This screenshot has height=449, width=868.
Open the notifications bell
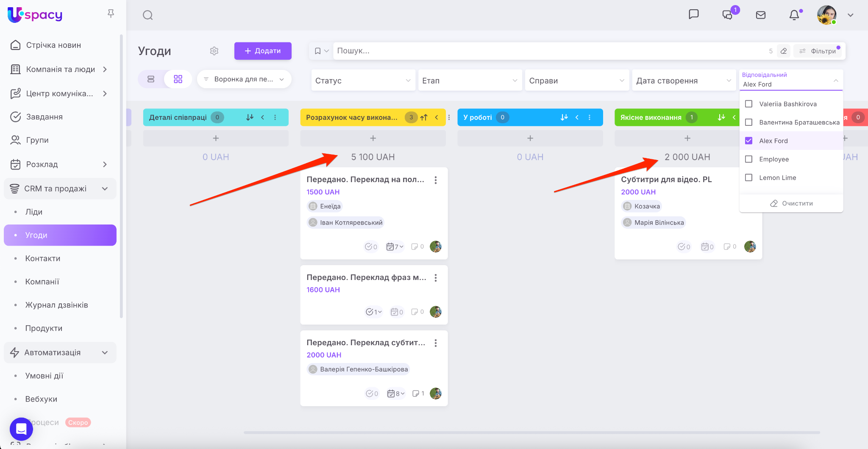pos(794,15)
